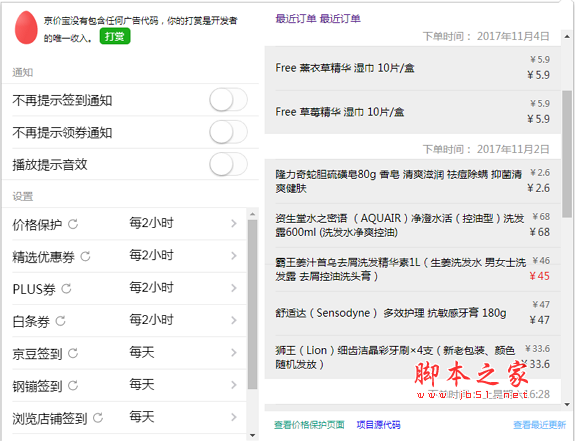This screenshot has height=441, width=575.
Task: Click 下单时间 2017年11月2日 header
Action: point(486,149)
